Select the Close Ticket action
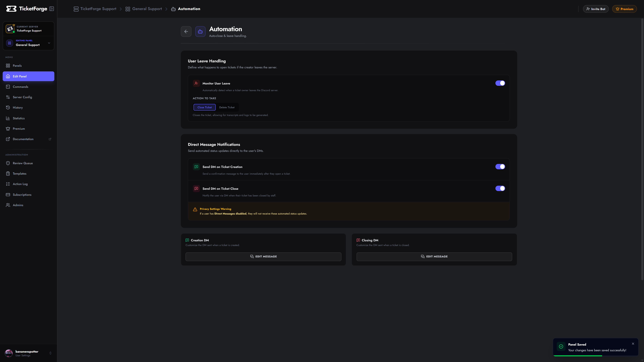Viewport: 644px width, 362px height. point(204,107)
